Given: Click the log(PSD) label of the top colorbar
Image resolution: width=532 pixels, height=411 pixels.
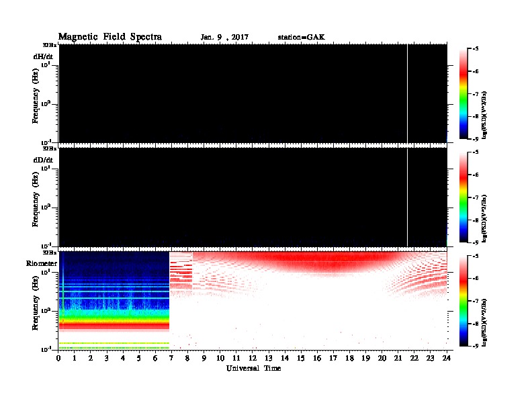Looking at the screenshot, I should tap(484, 115).
